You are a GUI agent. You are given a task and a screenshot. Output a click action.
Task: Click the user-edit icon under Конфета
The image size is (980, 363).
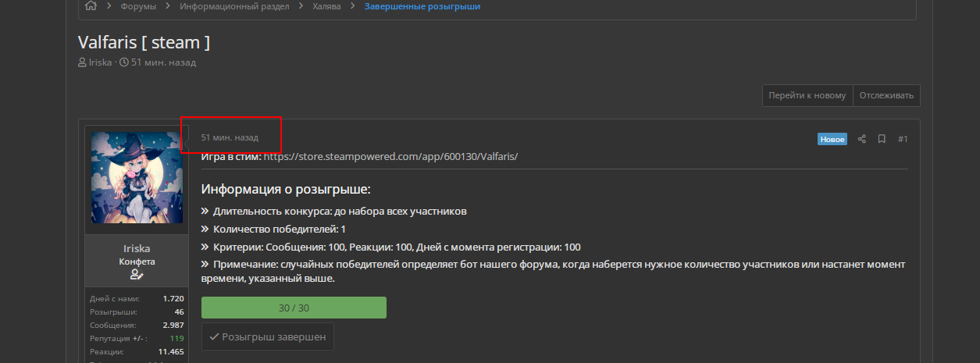pyautogui.click(x=137, y=275)
